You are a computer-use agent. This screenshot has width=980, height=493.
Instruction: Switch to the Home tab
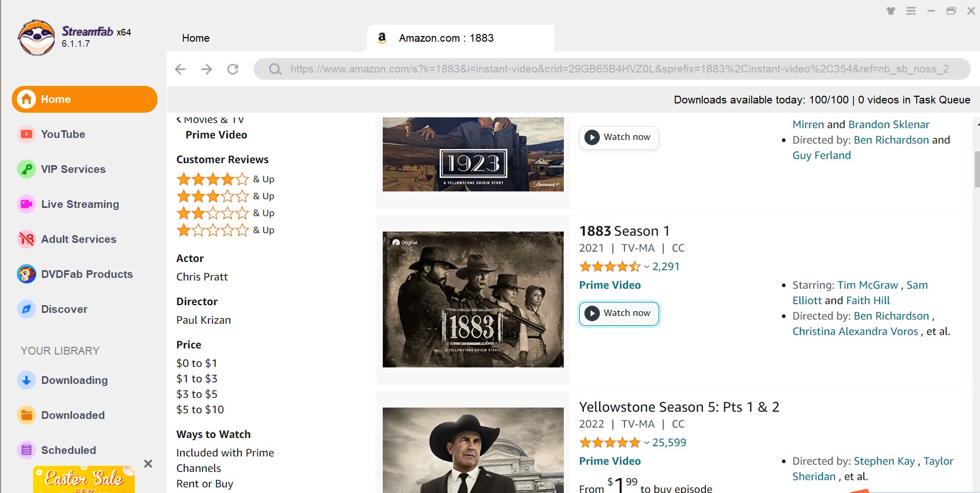(x=195, y=38)
